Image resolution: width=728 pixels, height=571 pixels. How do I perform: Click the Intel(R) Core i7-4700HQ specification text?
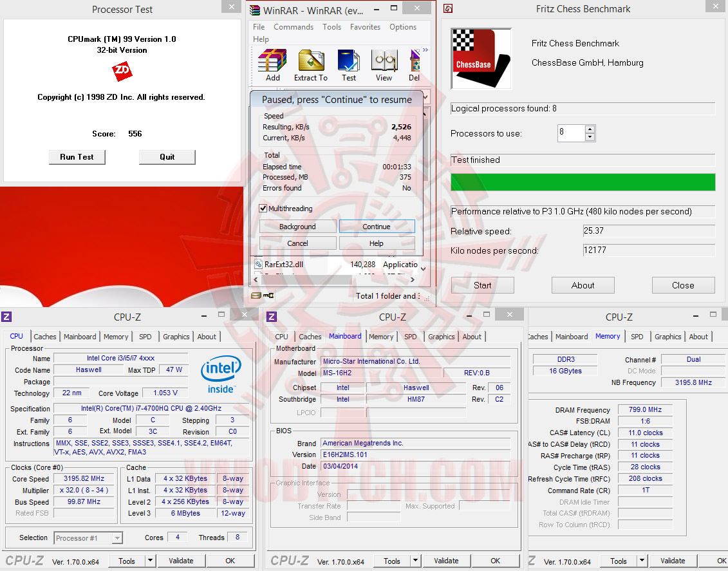[151, 408]
